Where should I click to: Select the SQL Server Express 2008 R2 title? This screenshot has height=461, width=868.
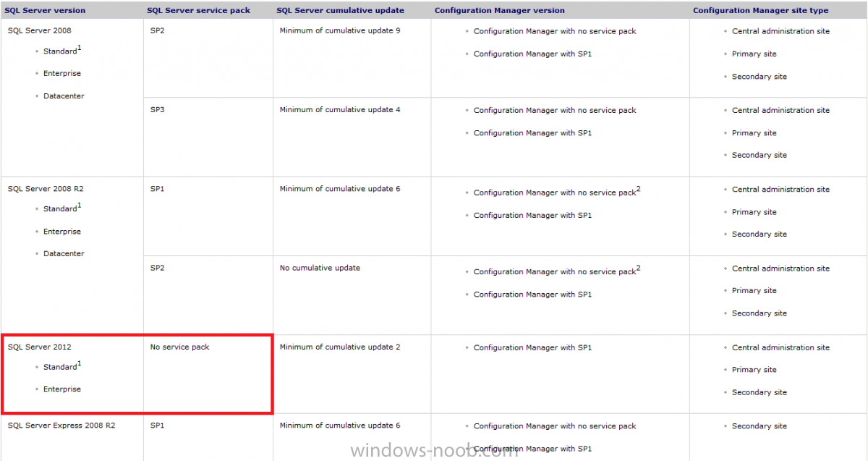[61, 426]
